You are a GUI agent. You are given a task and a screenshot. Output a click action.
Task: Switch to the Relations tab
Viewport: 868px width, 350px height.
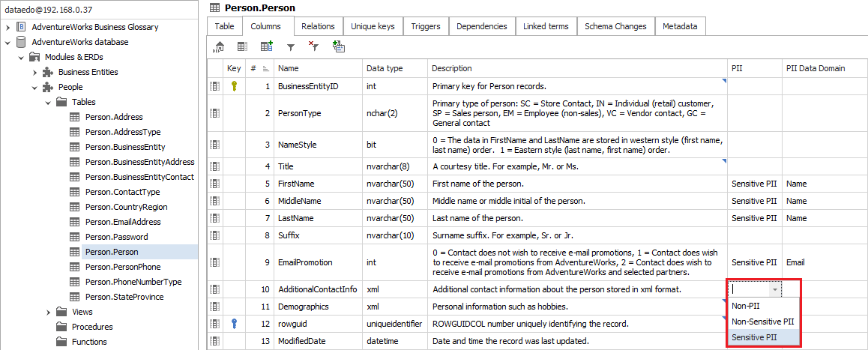[318, 26]
